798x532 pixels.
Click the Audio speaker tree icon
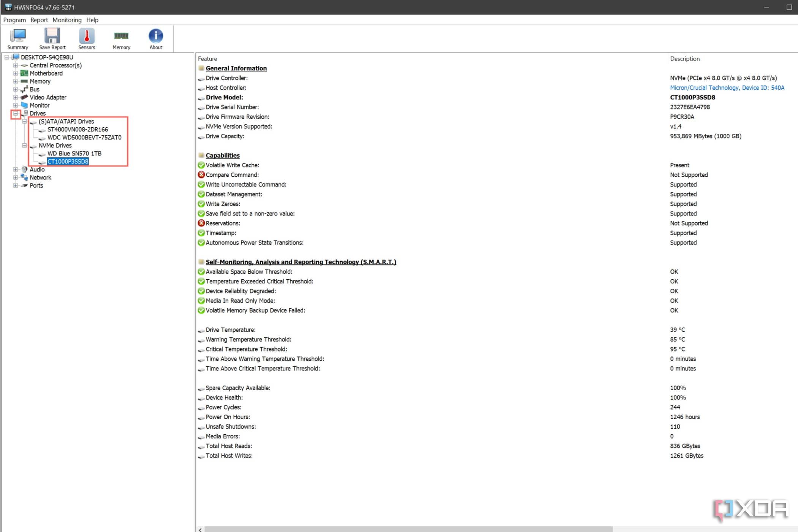(x=24, y=169)
